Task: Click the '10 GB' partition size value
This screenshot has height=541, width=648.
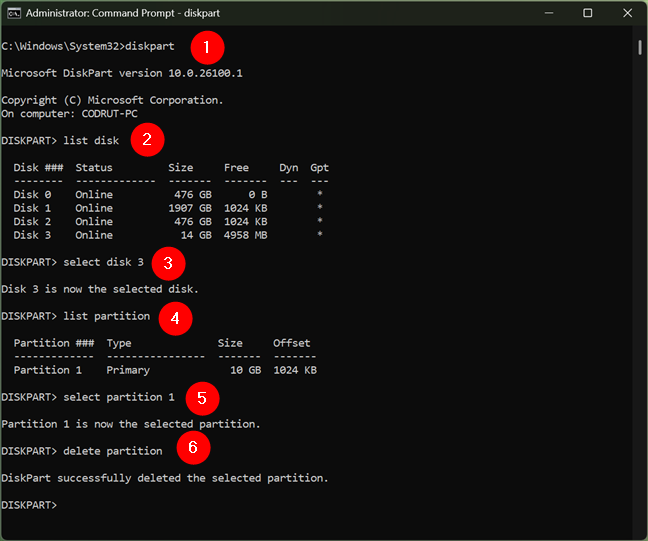Action: coord(246,370)
